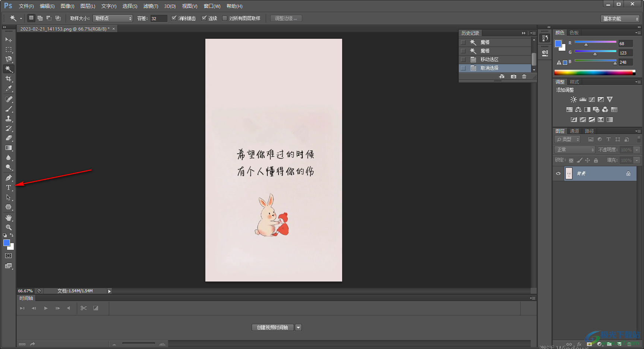
Task: Select the Eyedropper tool
Action: [x=9, y=88]
